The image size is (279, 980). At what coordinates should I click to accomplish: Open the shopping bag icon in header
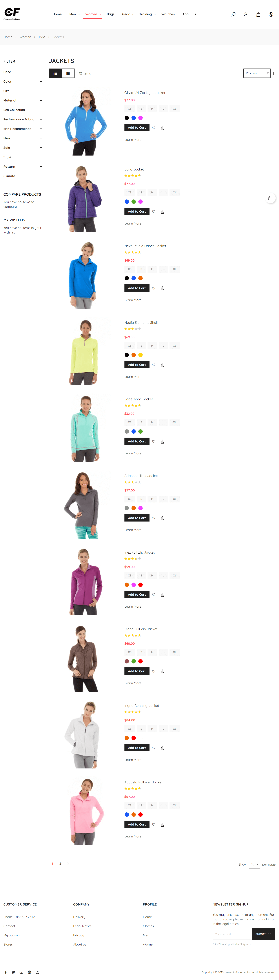258,14
